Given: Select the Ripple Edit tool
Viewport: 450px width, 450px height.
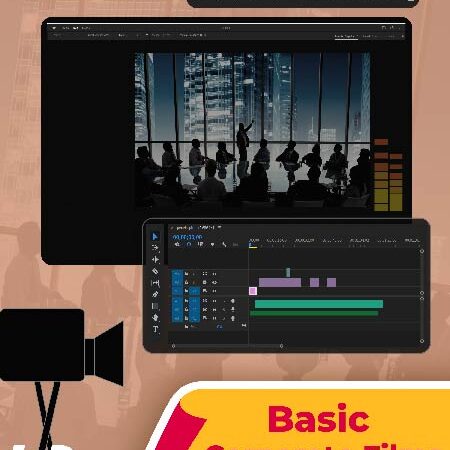Looking at the screenshot, I should pos(155,259).
